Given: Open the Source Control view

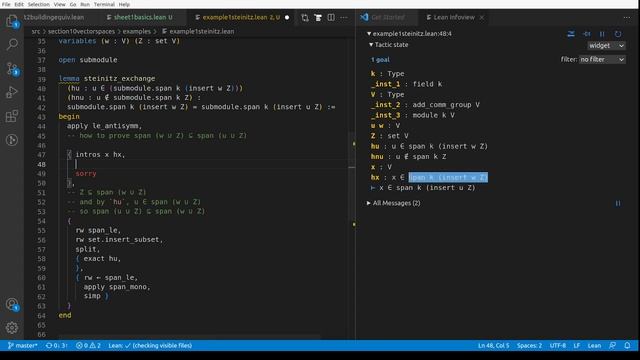Looking at the screenshot, I should (12, 69).
